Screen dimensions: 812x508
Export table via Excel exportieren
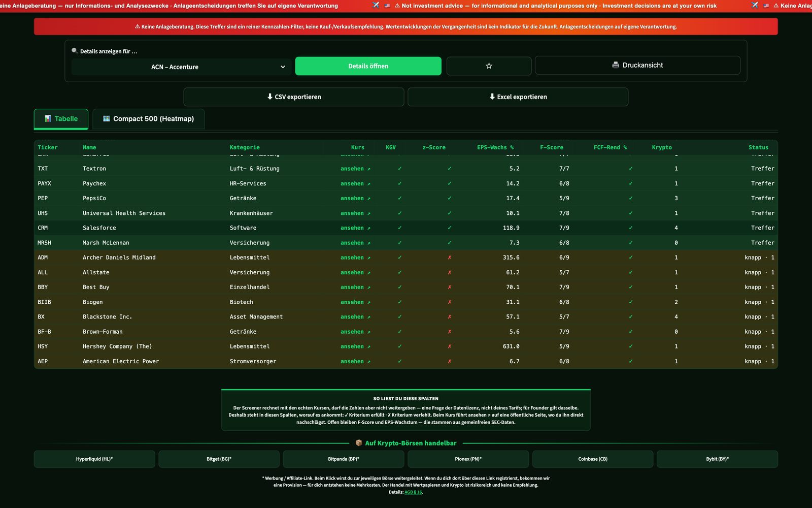518,97
